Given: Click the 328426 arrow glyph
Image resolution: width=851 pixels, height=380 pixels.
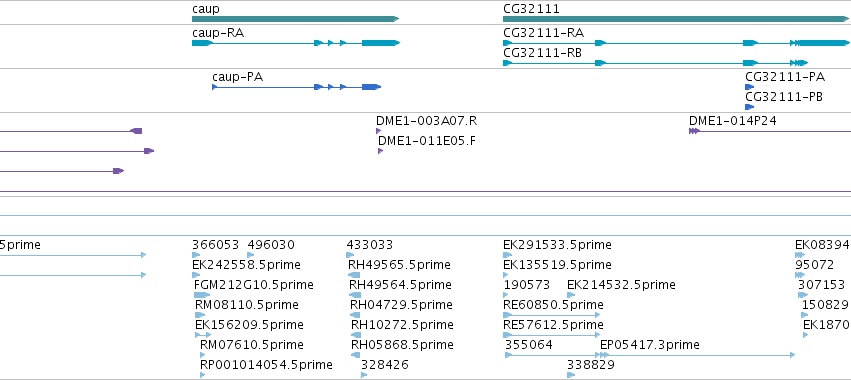Looking at the screenshot, I should tap(364, 375).
